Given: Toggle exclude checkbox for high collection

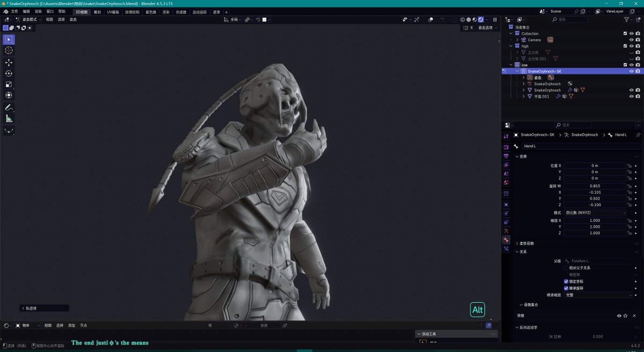Looking at the screenshot, I should tap(625, 46).
